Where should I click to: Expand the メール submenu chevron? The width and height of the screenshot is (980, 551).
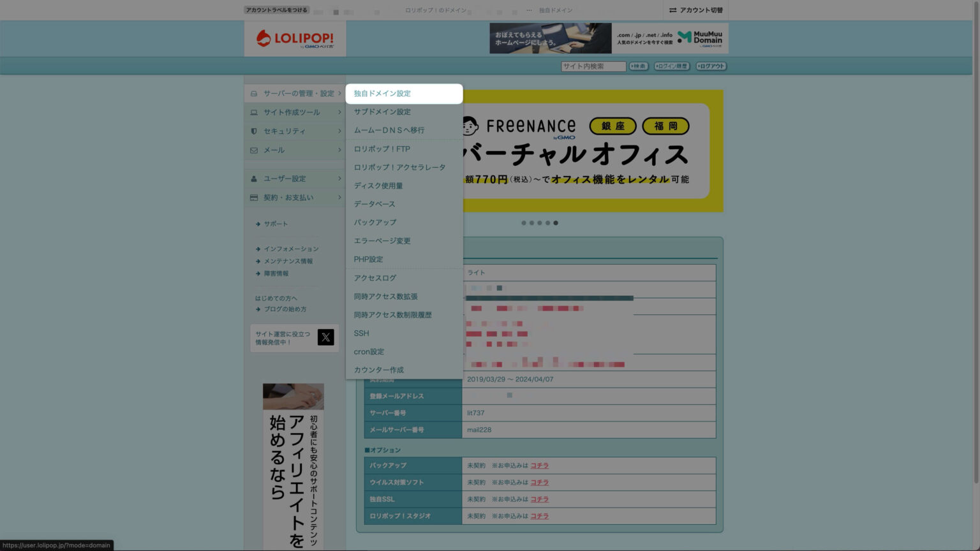(x=339, y=150)
